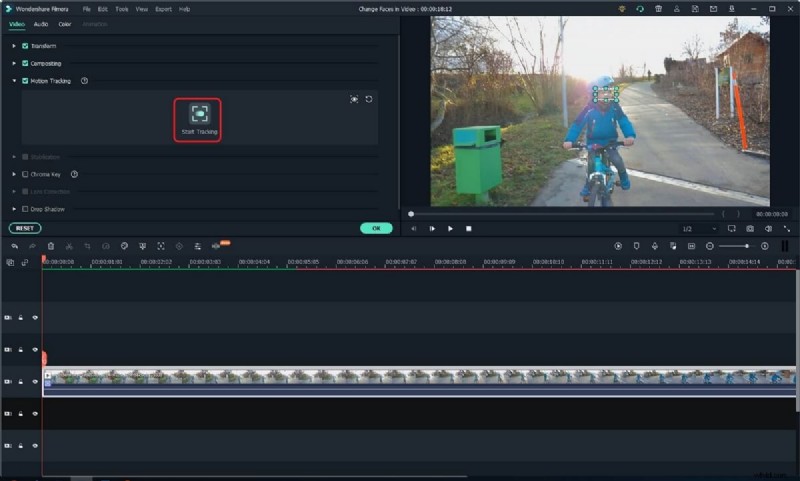The height and width of the screenshot is (481, 800).
Task: Enable the Chroma Key checkbox
Action: point(25,174)
